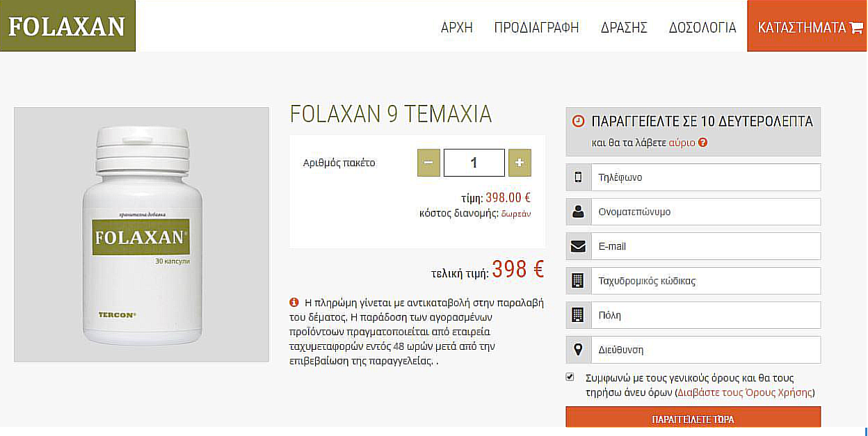Open the ΔΟΣΟΛΟΓΙΑ navigation link
The width and height of the screenshot is (868, 436).
point(702,28)
